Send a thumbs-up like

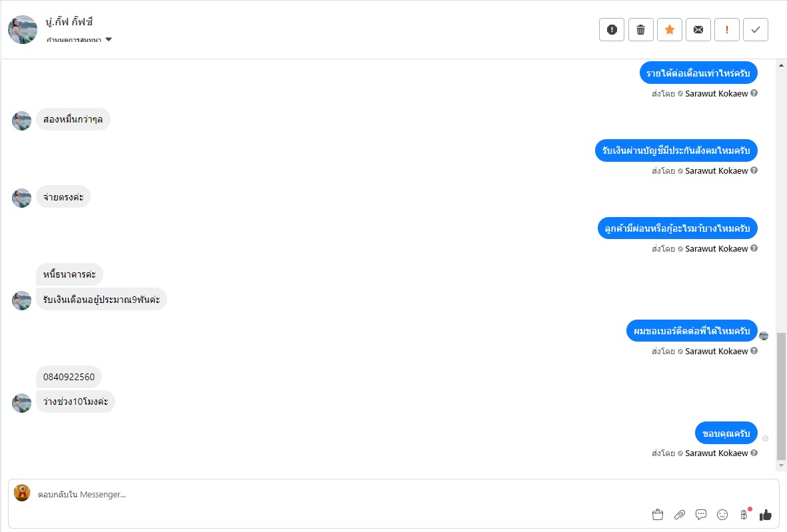765,514
